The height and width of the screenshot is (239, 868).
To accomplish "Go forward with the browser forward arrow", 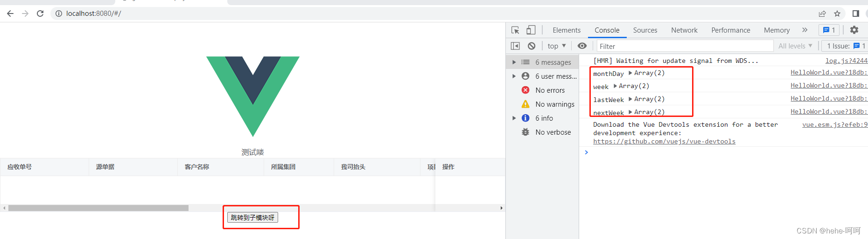I will pyautogui.click(x=25, y=14).
